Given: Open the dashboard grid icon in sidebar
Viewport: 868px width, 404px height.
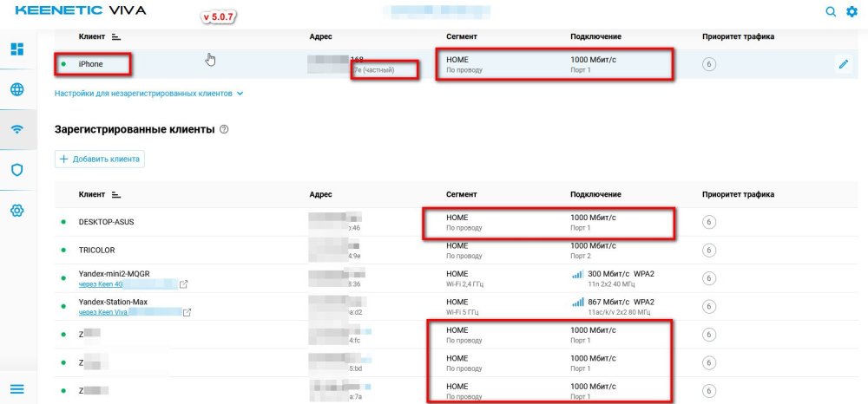Looking at the screenshot, I should coord(16,49).
